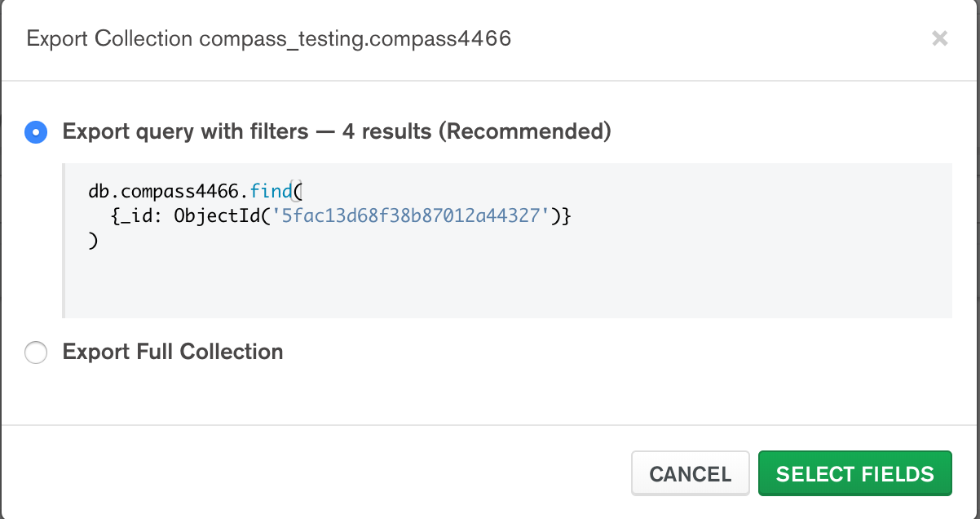Click 'compass_testing.compass4466' namespace in the title
Viewport: 980px width, 519px height.
[355, 38]
